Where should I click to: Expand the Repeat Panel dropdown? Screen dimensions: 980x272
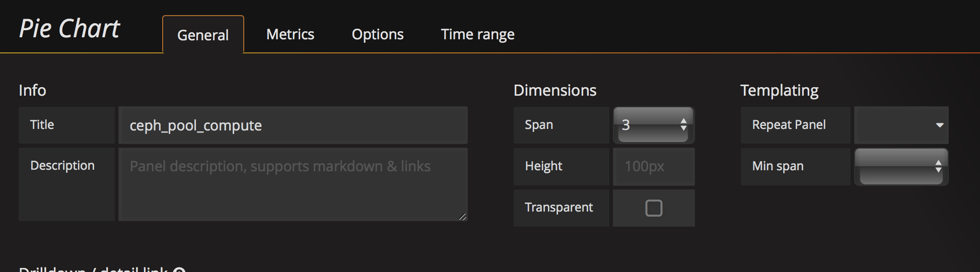[901, 125]
